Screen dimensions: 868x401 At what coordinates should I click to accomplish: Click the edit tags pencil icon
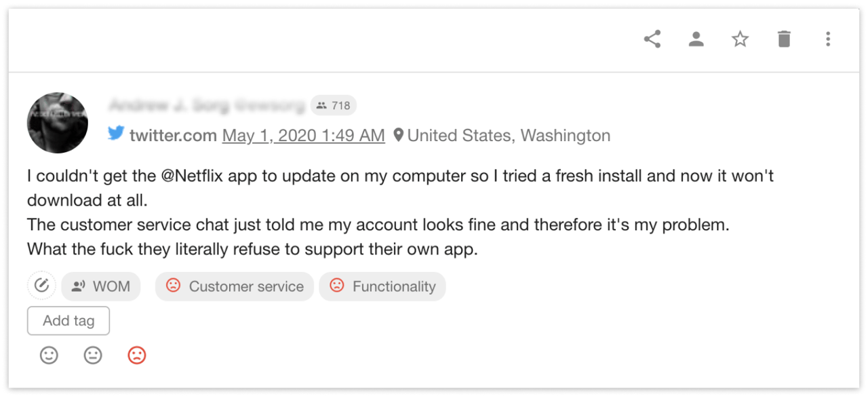pos(41,286)
